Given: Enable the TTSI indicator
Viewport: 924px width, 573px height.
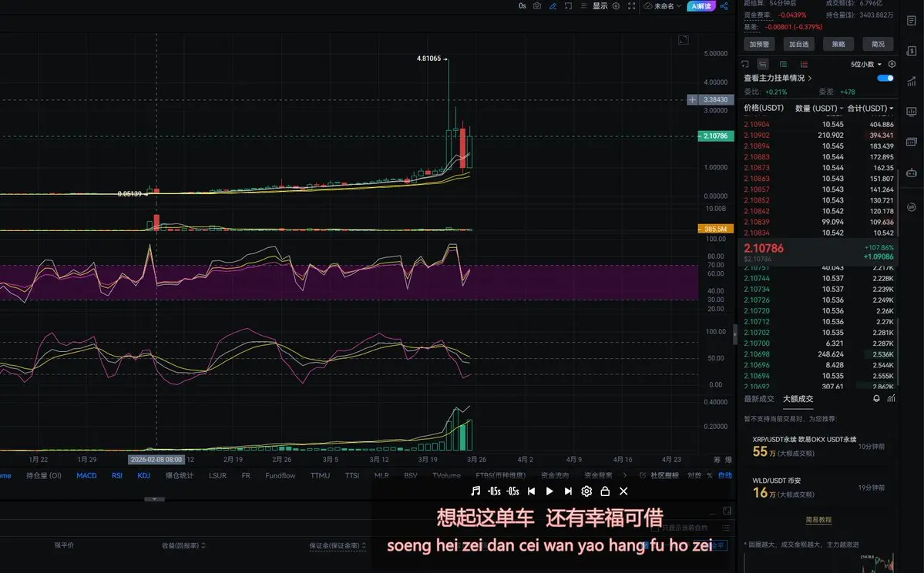Looking at the screenshot, I should coord(352,475).
